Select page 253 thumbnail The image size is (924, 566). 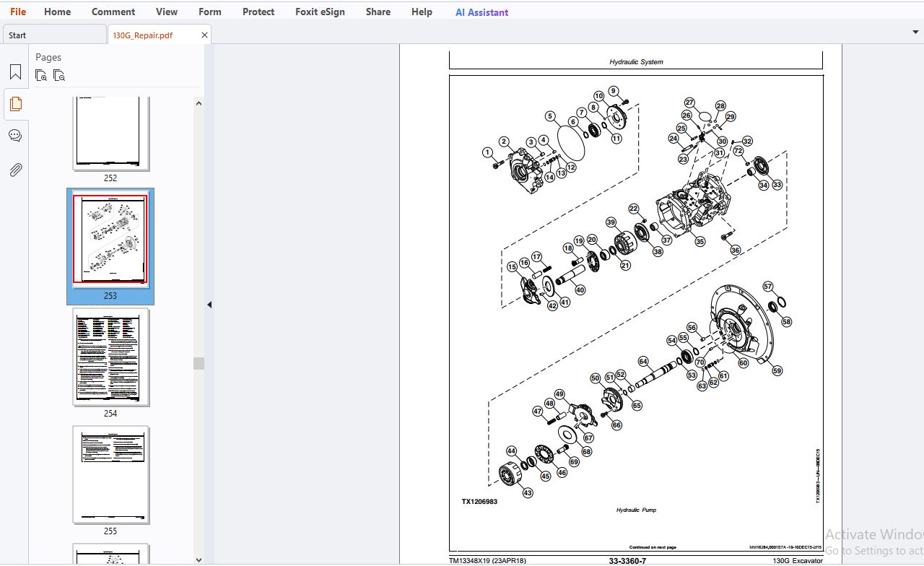tap(110, 239)
